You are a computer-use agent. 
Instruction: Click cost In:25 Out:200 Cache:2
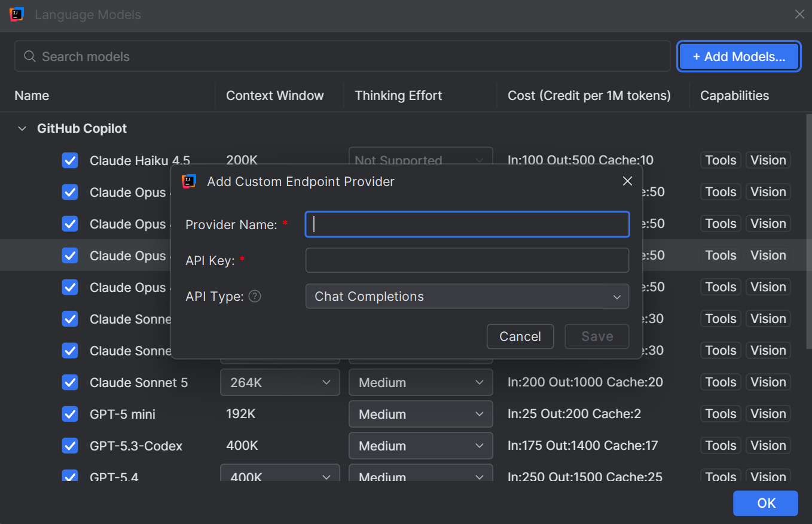coord(575,414)
